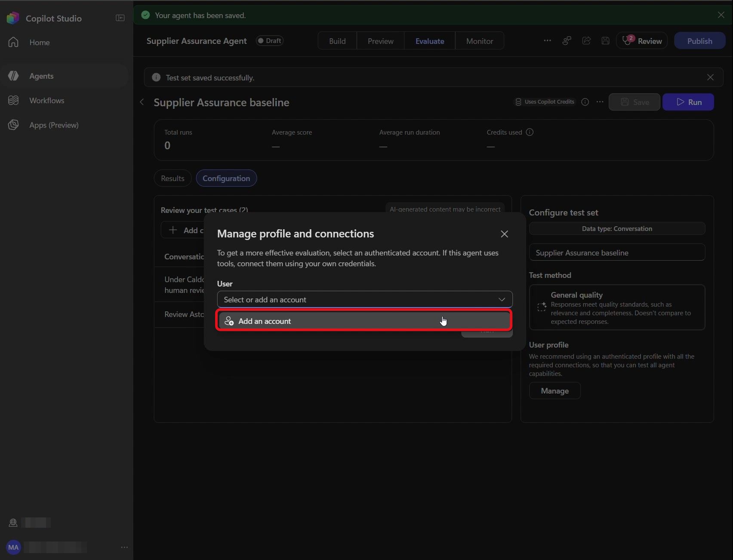Open the Results tab
Viewport: 733px width, 560px height.
[x=172, y=178]
